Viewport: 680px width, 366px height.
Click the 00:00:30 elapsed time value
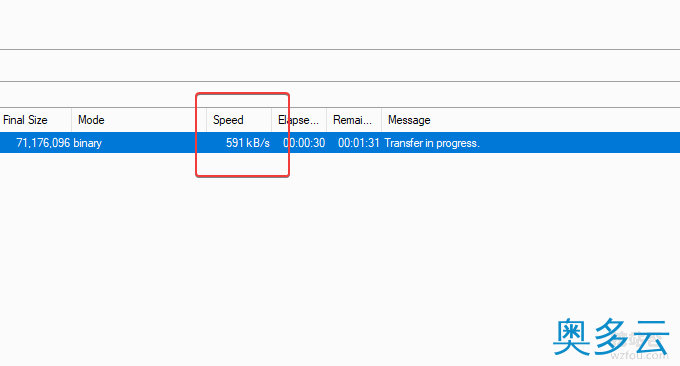[x=304, y=143]
